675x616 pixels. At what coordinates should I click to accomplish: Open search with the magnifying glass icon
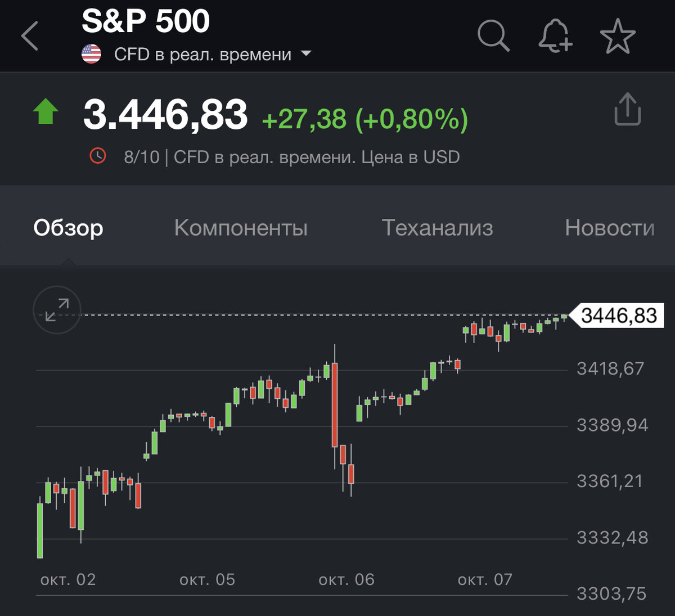[493, 35]
